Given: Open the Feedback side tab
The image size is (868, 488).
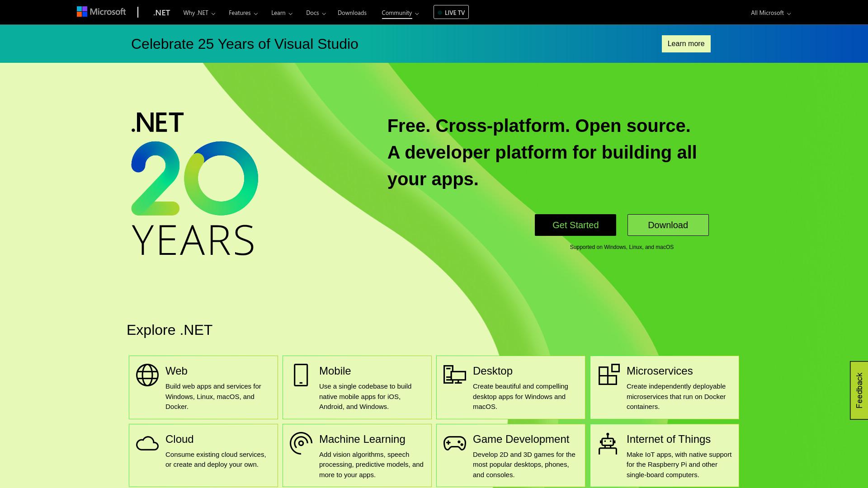Looking at the screenshot, I should pyautogui.click(x=859, y=390).
